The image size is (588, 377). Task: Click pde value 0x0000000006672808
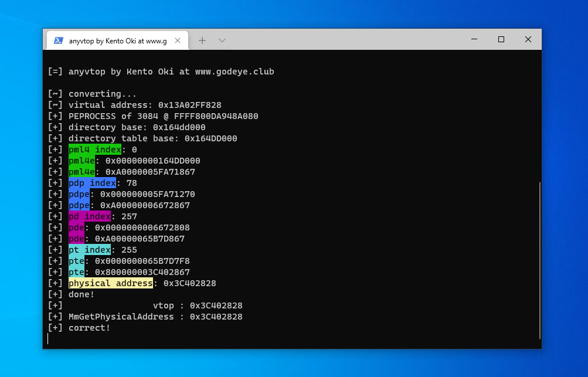pyautogui.click(x=142, y=227)
